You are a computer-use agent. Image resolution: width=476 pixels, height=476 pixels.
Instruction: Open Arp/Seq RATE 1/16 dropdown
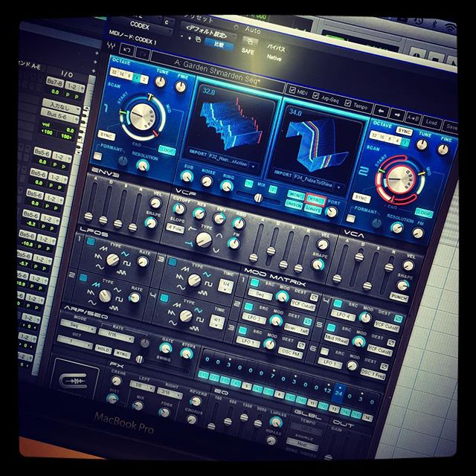point(116,335)
